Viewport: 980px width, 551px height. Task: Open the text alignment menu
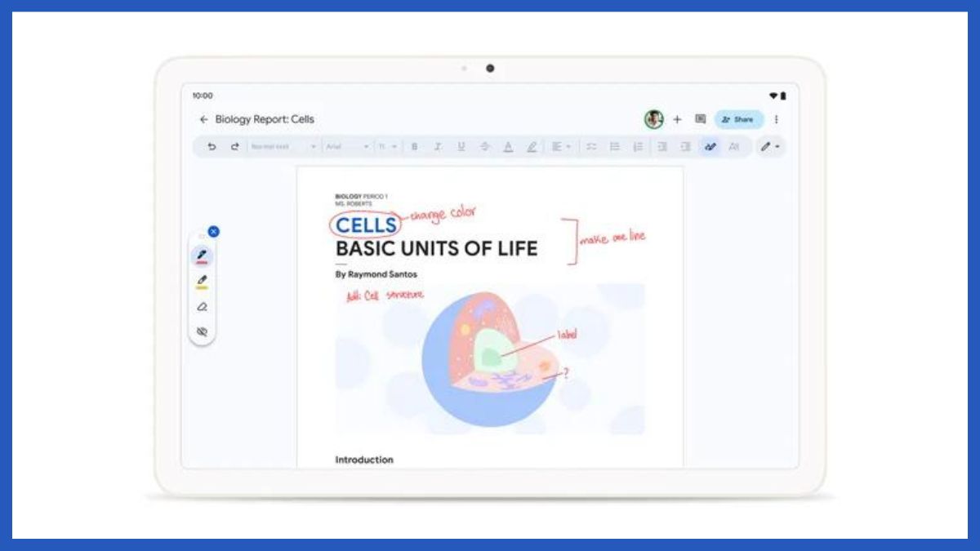tap(560, 147)
